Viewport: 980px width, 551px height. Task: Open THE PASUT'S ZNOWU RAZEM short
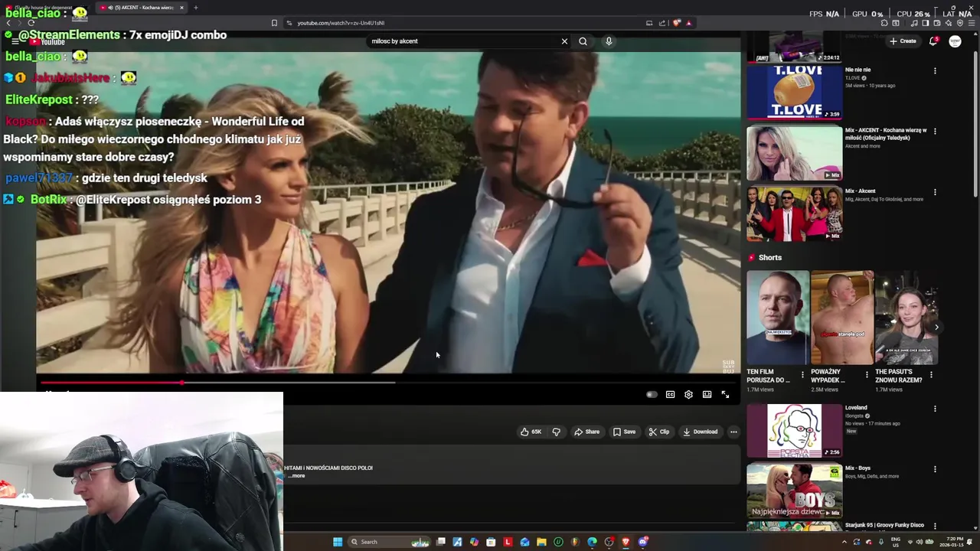(906, 318)
